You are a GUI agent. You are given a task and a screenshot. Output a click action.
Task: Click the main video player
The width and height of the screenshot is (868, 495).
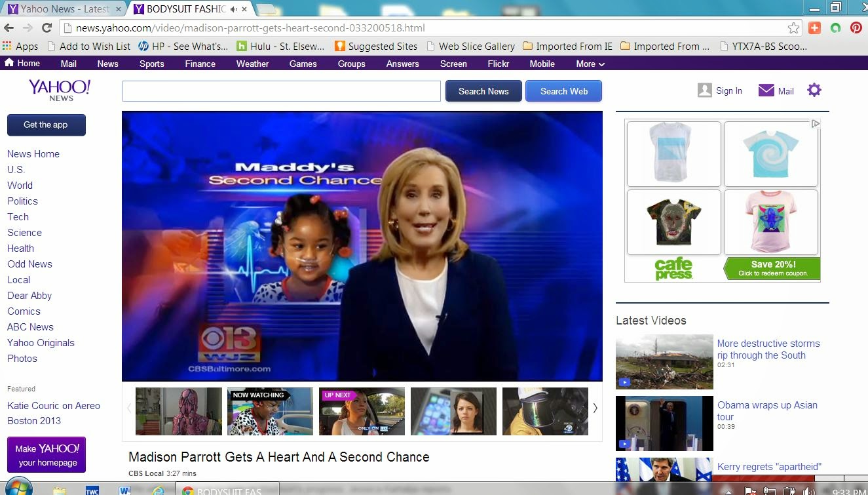coord(362,247)
